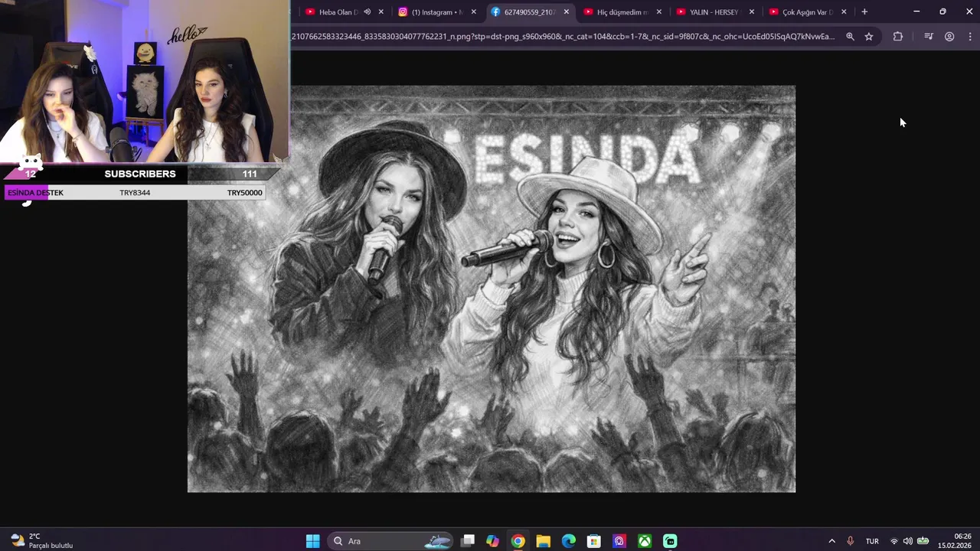Launch Microsoft Edge from the taskbar
The width and height of the screenshot is (980, 551).
click(x=569, y=541)
